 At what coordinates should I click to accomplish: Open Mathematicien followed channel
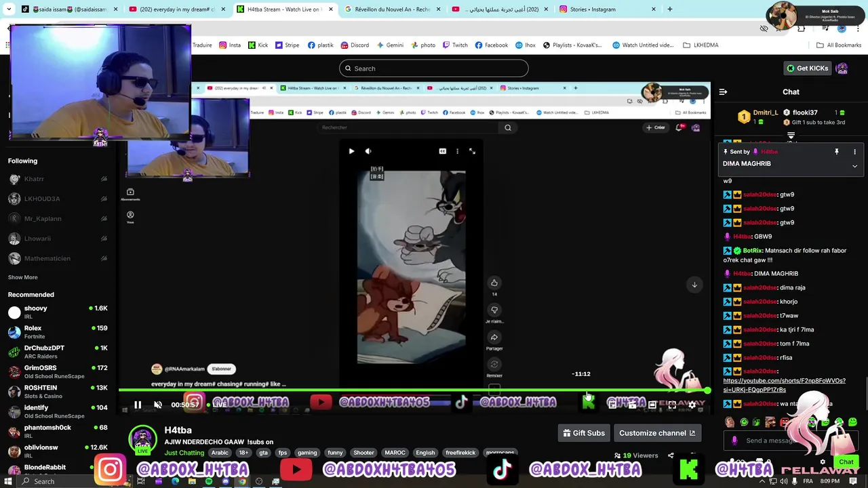click(58, 258)
